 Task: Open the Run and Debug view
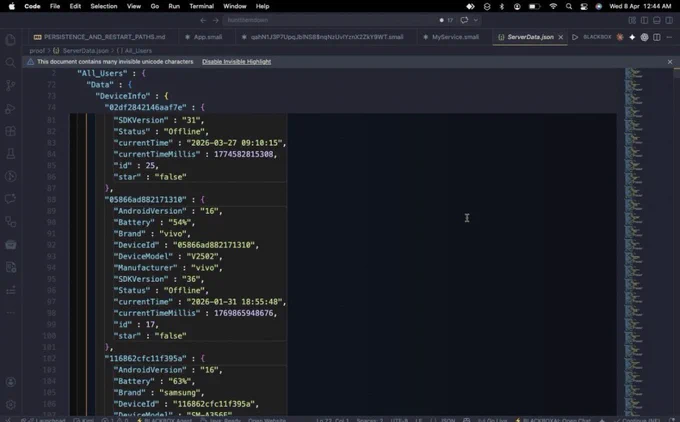pos(10,108)
